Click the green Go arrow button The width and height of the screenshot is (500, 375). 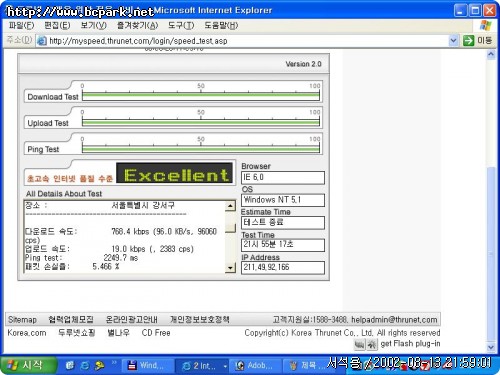pos(468,41)
